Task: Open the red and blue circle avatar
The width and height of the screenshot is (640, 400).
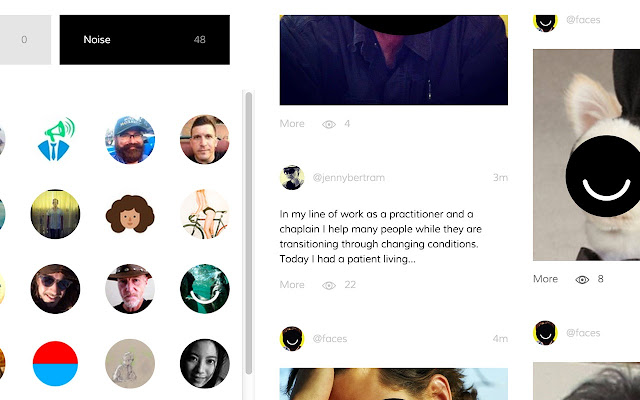Action: pos(55,363)
